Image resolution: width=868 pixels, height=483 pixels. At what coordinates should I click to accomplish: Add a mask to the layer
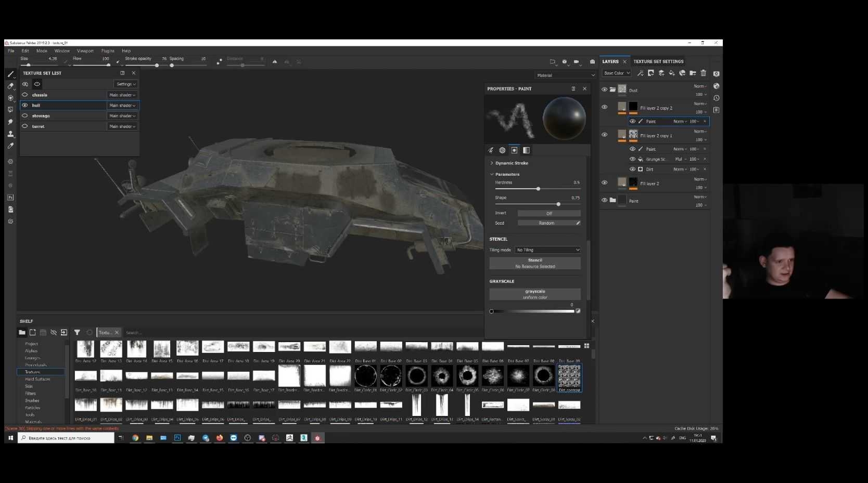pos(651,73)
